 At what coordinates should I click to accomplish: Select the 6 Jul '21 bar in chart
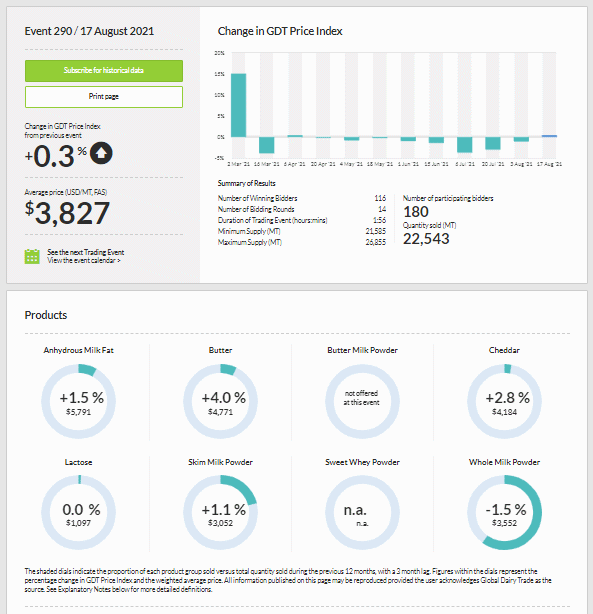tap(465, 144)
